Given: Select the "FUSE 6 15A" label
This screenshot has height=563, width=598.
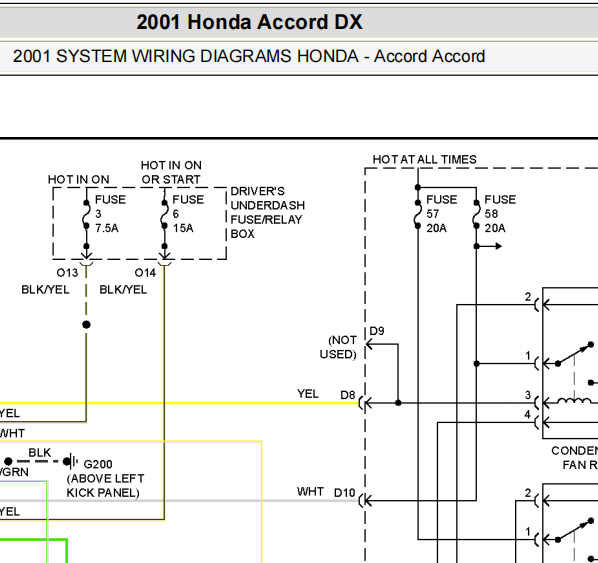Looking at the screenshot, I should [x=188, y=214].
